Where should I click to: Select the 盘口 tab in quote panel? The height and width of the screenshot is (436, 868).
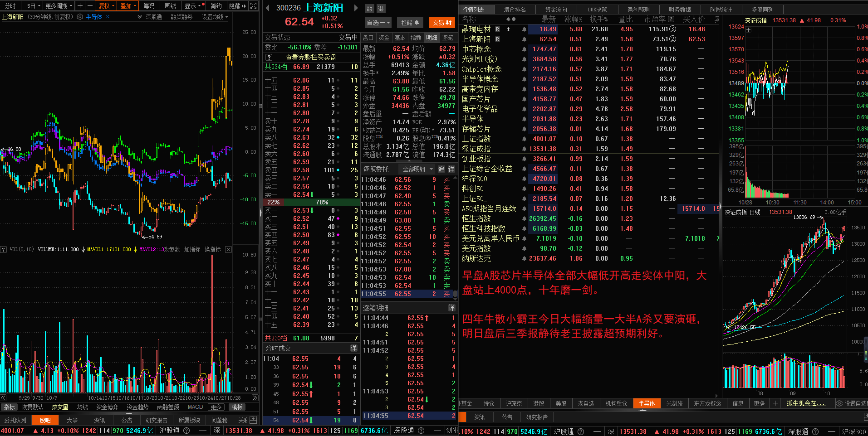(x=368, y=38)
